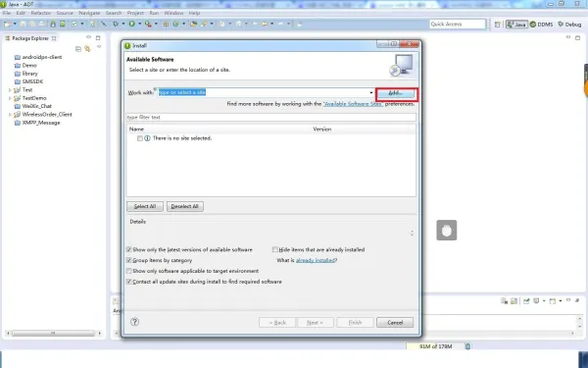Click the Open Perspective icon
The height and width of the screenshot is (368, 588).
[498, 25]
